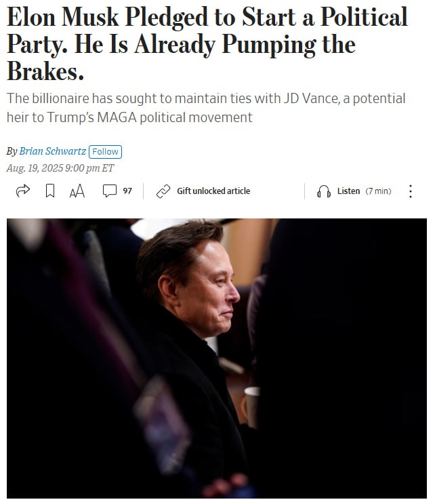Follow author Brian Schwartz
Screen dimensions: 435x504
tap(105, 152)
